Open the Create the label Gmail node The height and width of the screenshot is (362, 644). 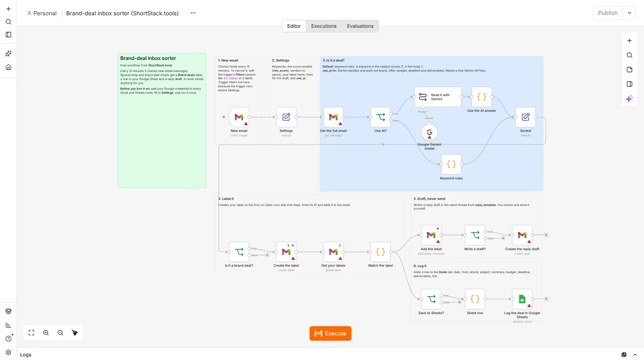[286, 252]
